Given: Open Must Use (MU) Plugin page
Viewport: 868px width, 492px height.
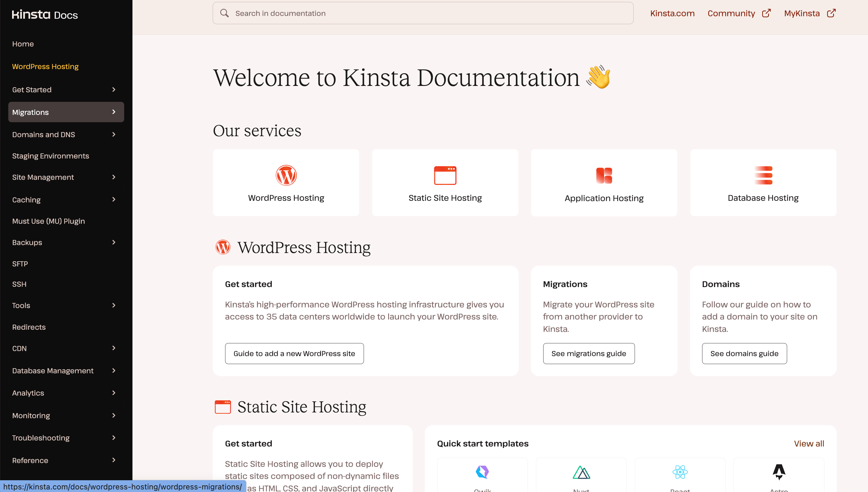Looking at the screenshot, I should click(48, 221).
